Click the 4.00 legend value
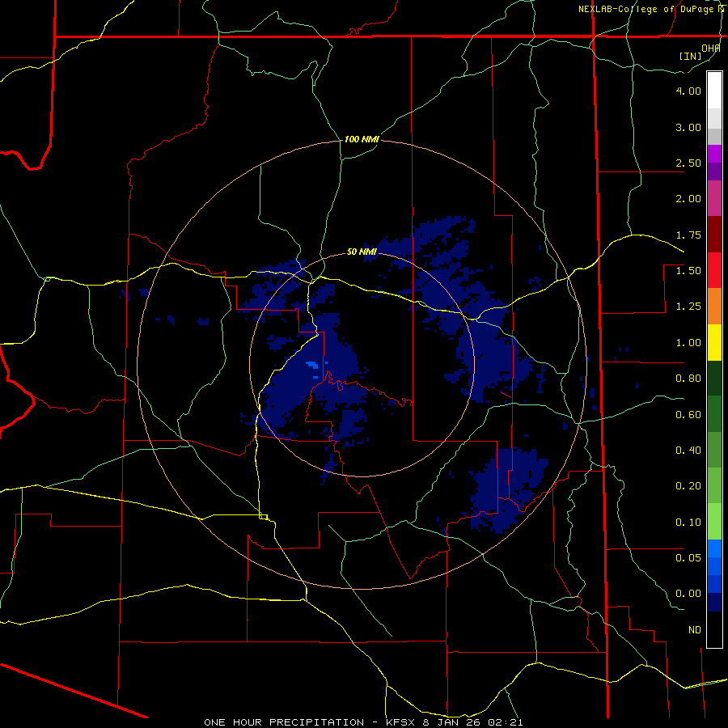Screen dimensions: 728x728 (x=688, y=91)
